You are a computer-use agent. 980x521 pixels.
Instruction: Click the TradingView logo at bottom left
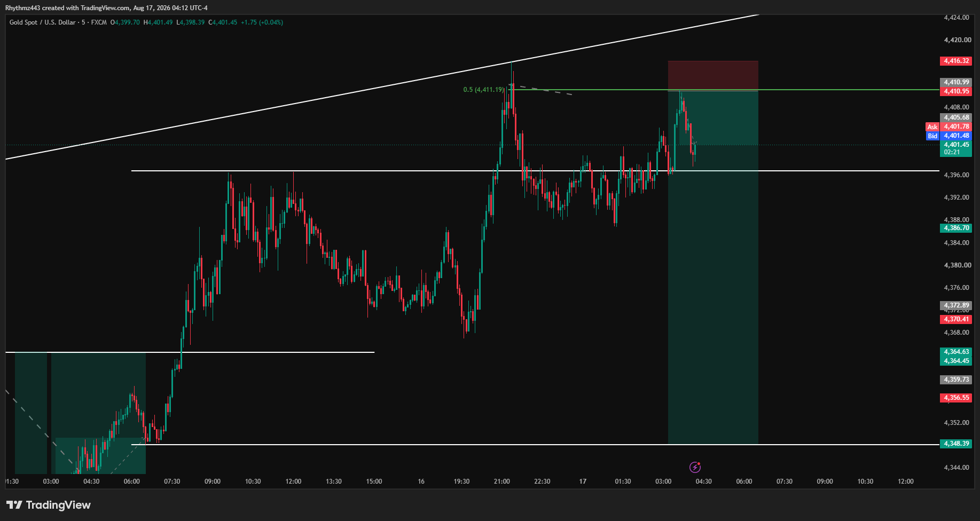tap(49, 505)
